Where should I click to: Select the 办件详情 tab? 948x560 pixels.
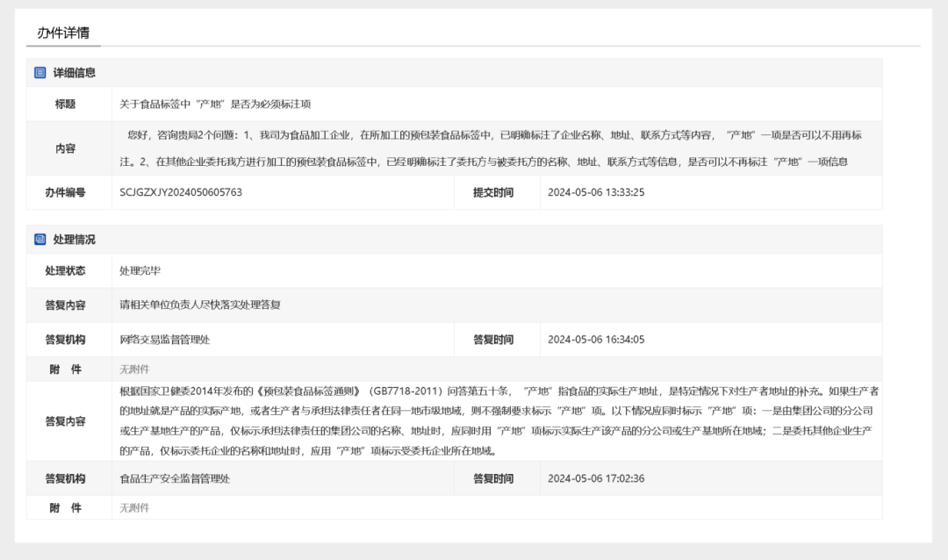63,32
